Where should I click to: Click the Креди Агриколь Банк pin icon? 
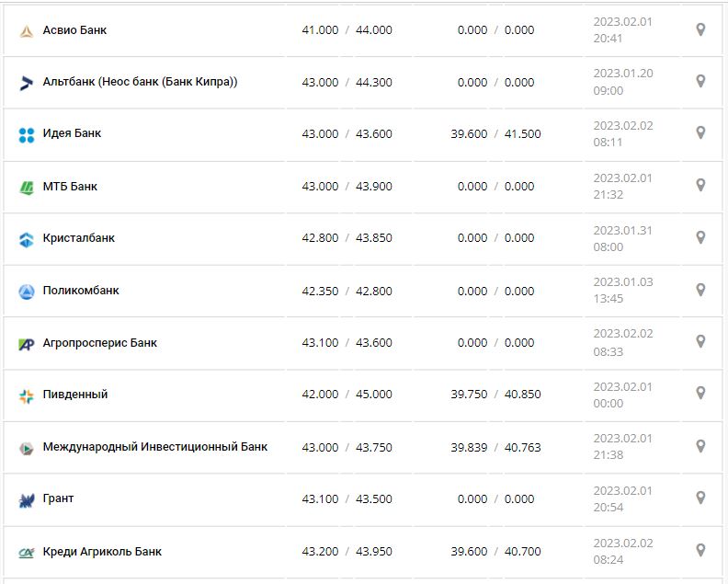click(x=700, y=550)
